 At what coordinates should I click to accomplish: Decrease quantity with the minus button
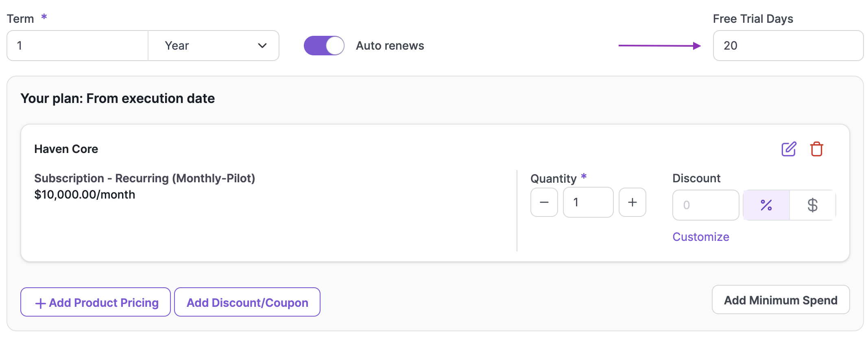click(544, 202)
